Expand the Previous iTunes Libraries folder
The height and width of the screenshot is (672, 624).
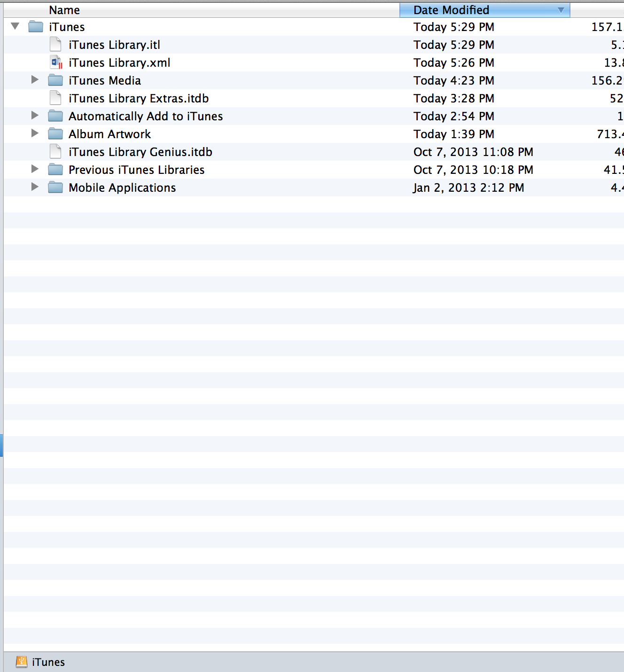click(x=35, y=169)
